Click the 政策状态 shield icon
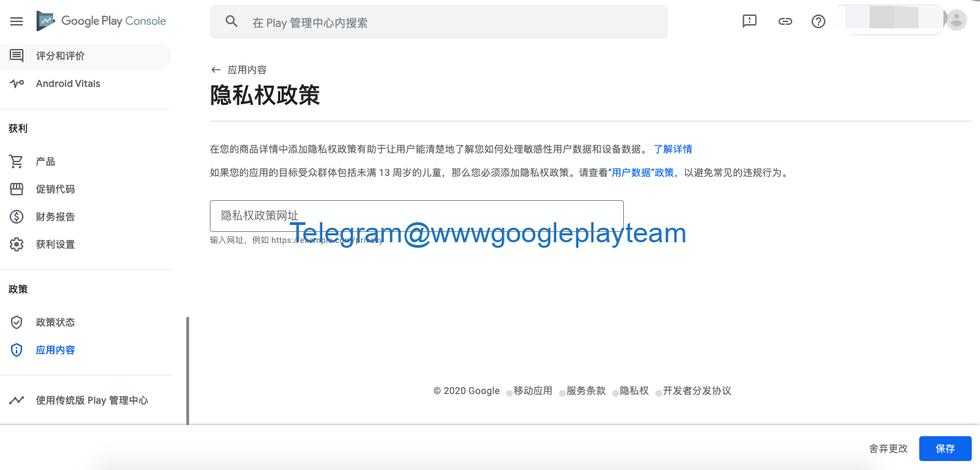The image size is (980, 470). coord(17,322)
